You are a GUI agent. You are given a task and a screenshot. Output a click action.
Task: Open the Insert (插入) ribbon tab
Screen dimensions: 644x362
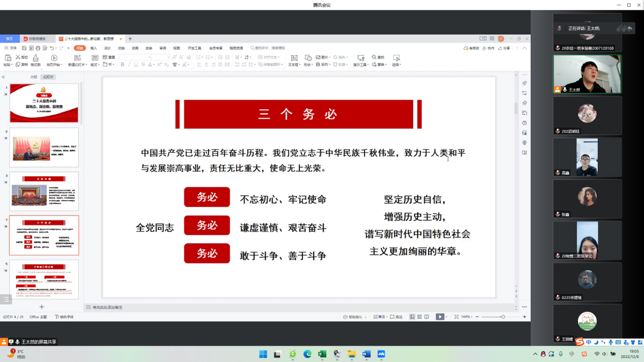(x=94, y=48)
